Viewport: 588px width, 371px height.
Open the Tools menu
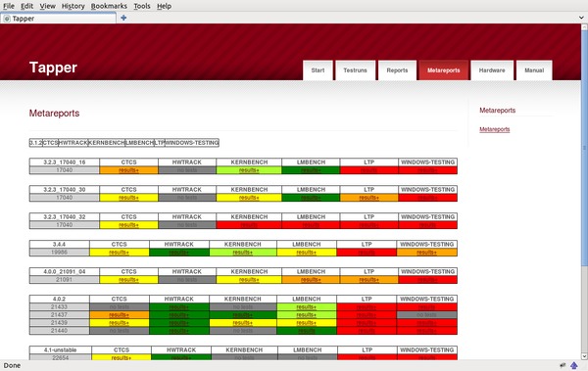click(x=142, y=6)
